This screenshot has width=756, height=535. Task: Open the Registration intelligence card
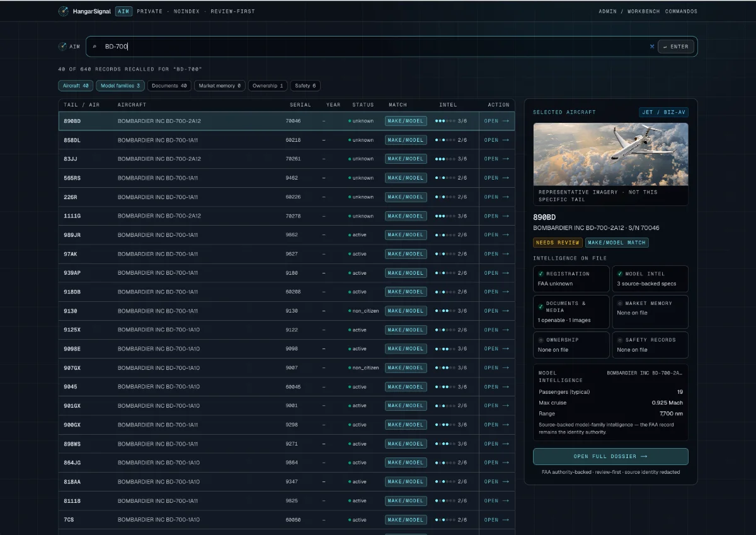571,279
